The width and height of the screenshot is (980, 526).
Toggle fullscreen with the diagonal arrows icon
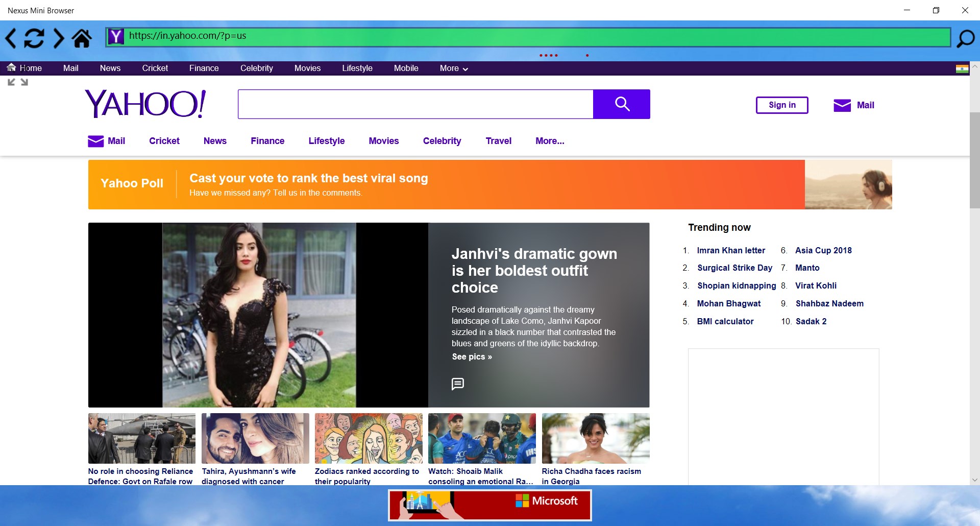tap(18, 82)
